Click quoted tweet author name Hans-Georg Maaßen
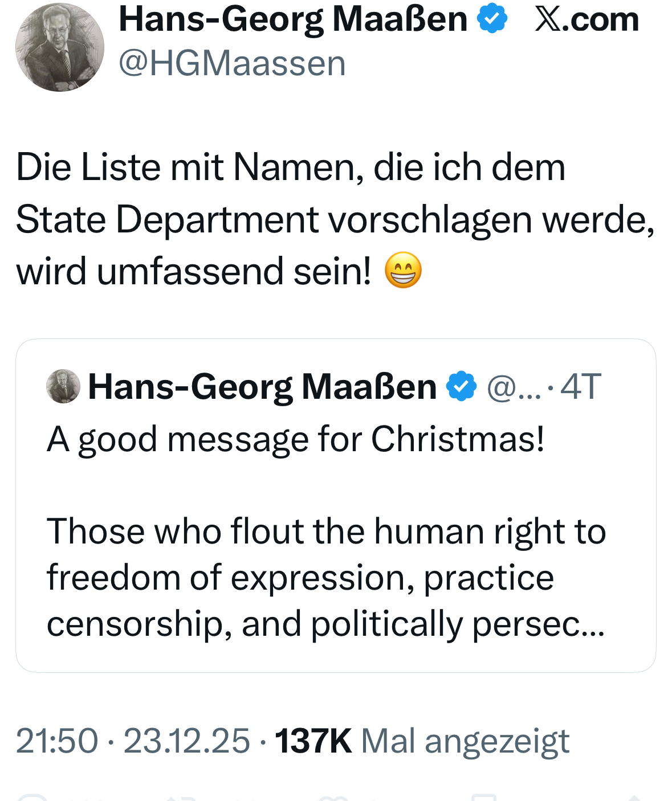The height and width of the screenshot is (801, 672). [262, 386]
